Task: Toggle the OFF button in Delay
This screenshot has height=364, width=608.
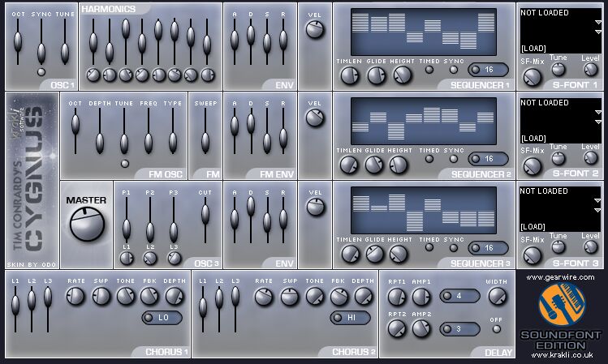Action: point(496,329)
